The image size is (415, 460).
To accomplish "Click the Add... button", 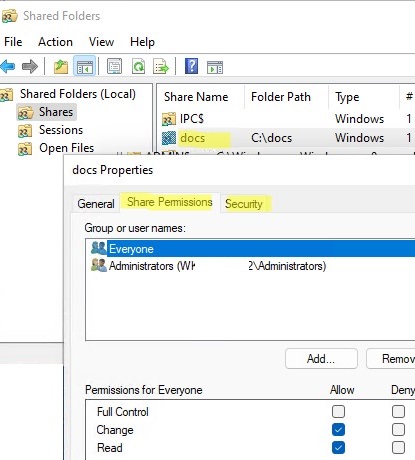I will pyautogui.click(x=321, y=359).
